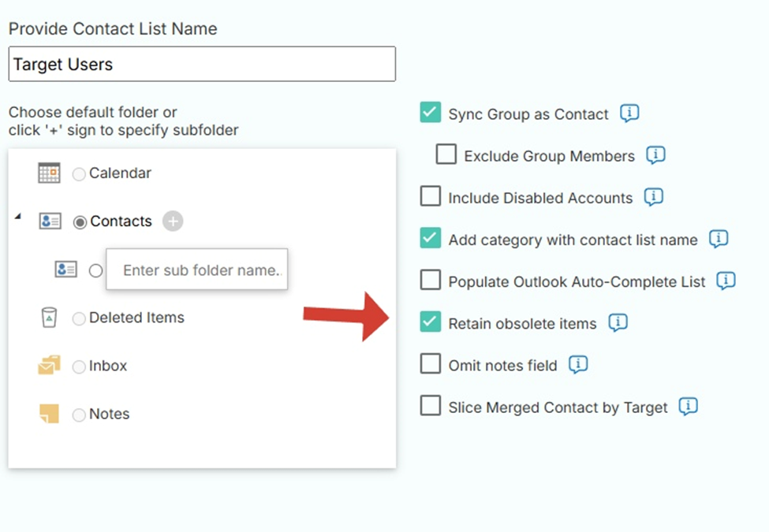Enable Exclude Group Members checkbox
Screen dimensions: 769x532
tap(446, 154)
